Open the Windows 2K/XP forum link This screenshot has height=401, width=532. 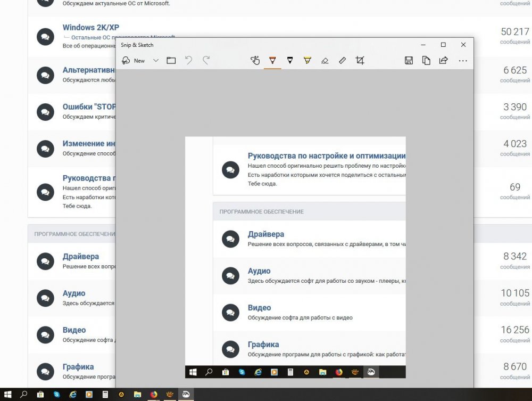pos(90,28)
